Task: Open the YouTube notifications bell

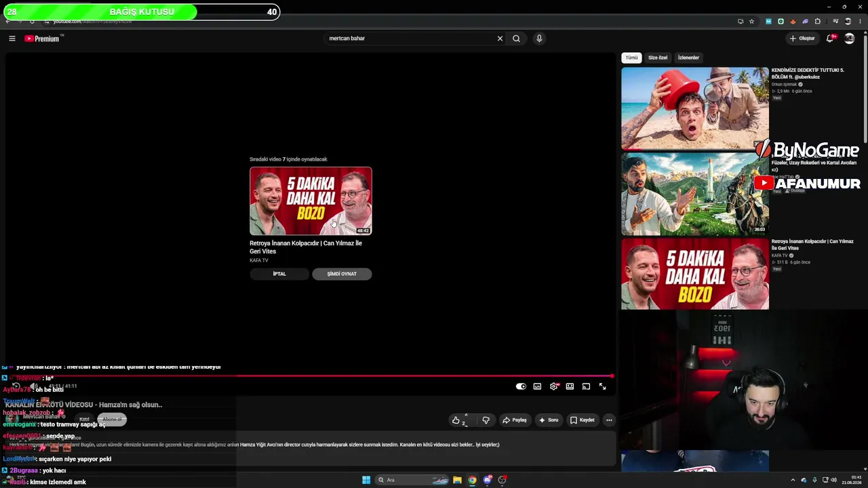Action: click(830, 39)
